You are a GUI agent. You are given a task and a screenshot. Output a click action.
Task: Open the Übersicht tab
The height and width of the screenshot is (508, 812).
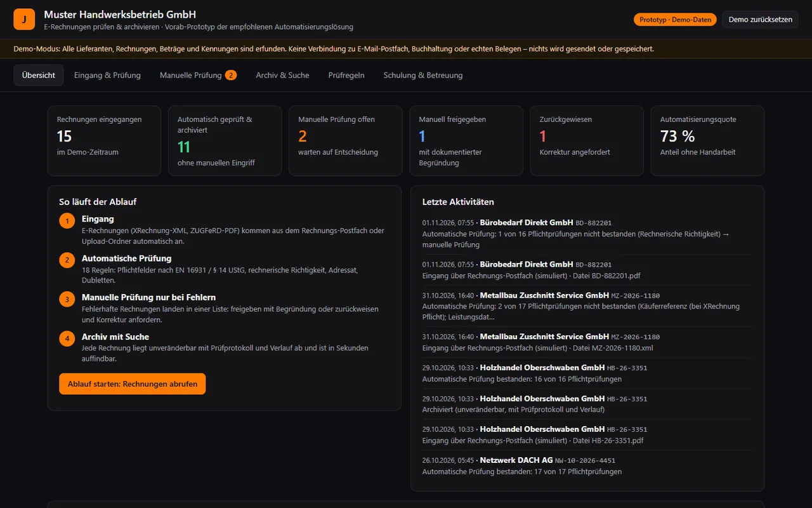pos(39,75)
